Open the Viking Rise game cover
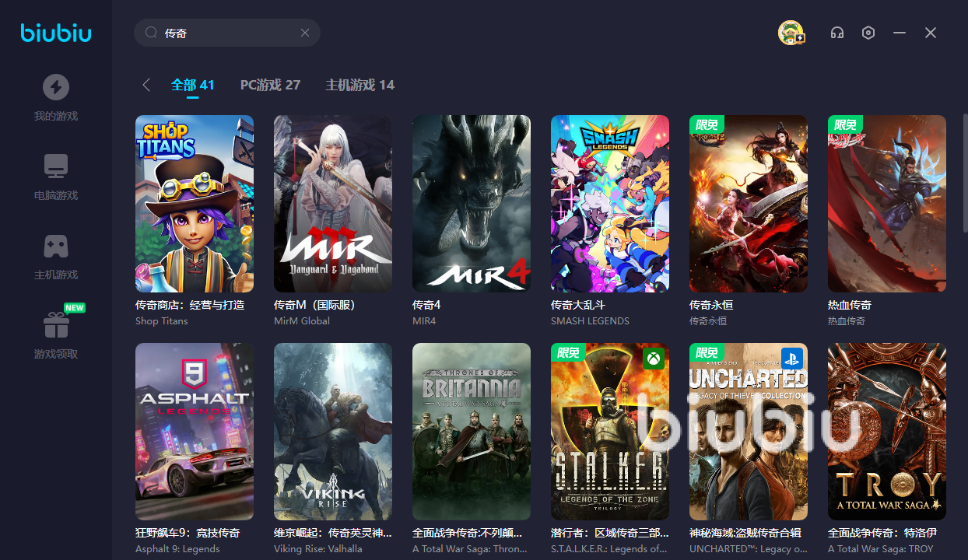The image size is (968, 560). 333,432
